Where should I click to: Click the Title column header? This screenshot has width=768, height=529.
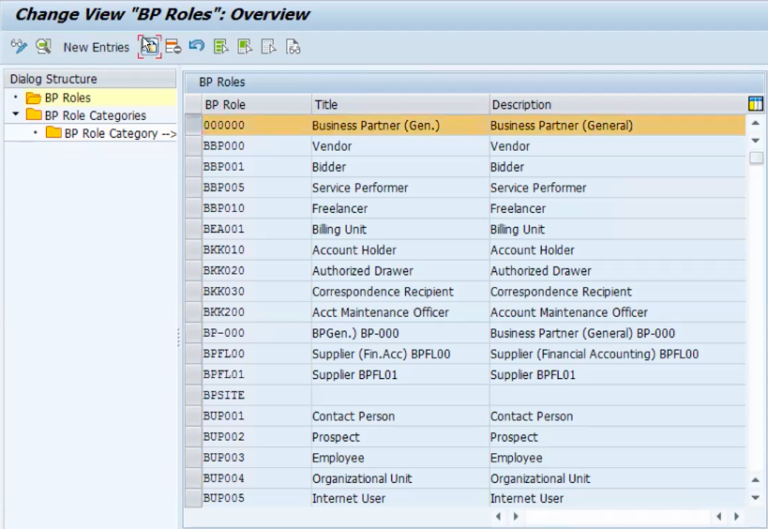[x=326, y=104]
